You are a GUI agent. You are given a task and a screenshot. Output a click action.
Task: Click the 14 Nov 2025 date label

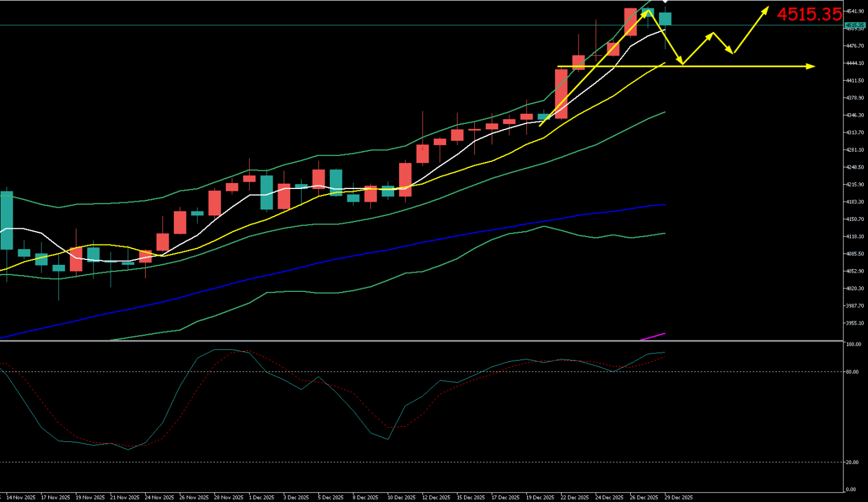click(20, 498)
